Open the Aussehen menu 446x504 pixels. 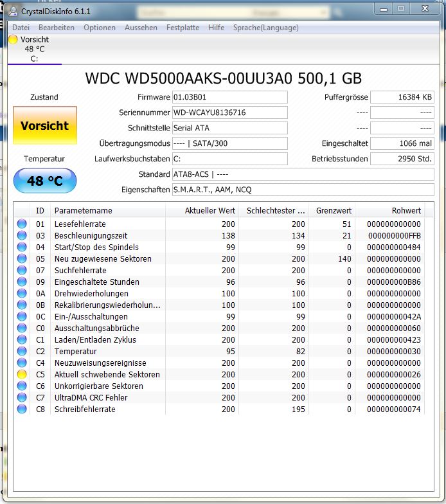click(141, 28)
